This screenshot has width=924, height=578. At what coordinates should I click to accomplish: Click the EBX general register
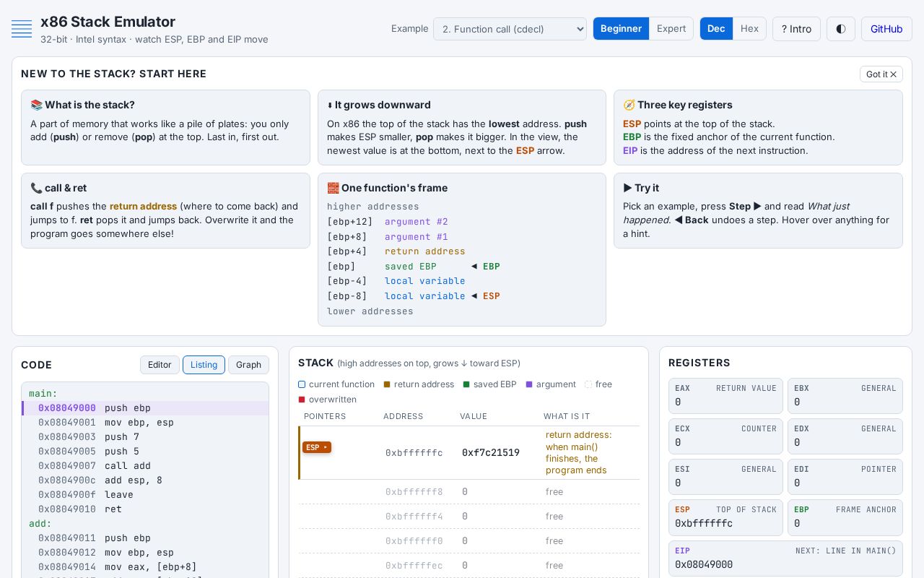point(845,395)
